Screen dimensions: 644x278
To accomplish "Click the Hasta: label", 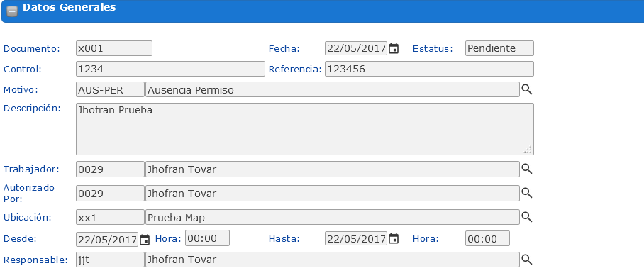I will [x=284, y=238].
